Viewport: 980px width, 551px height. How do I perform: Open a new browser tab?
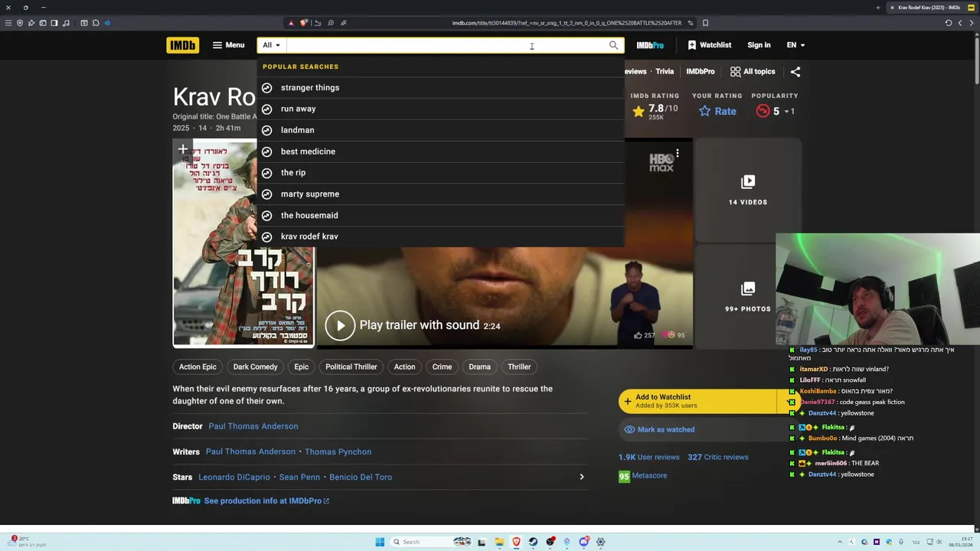(x=877, y=8)
